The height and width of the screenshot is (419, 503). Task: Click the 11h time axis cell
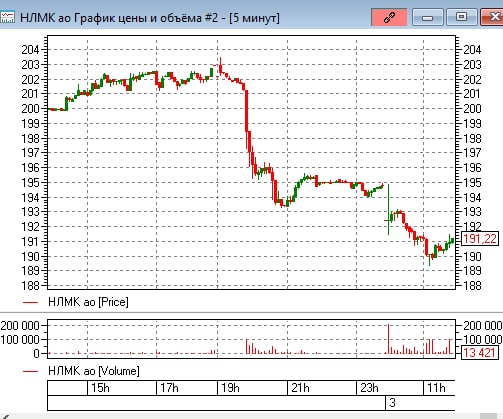click(439, 388)
